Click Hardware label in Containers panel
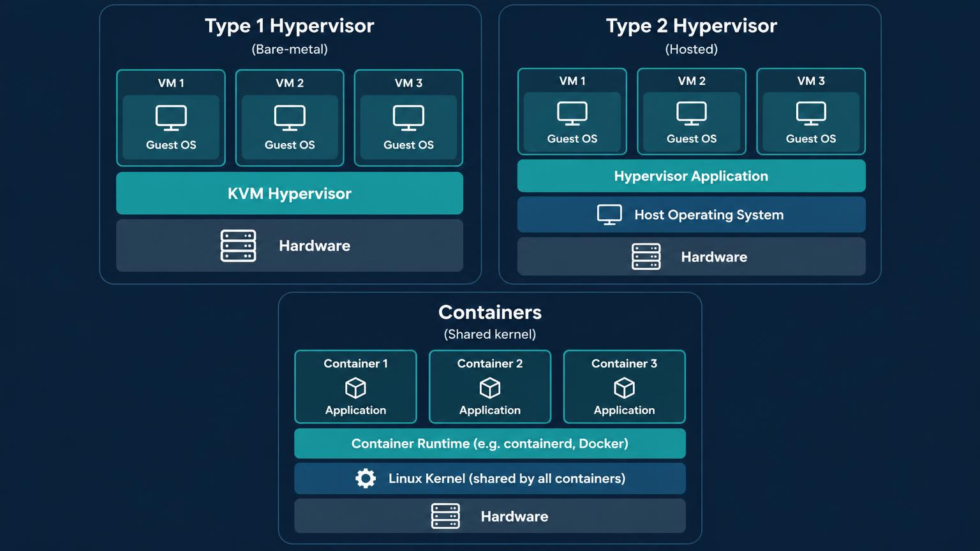The height and width of the screenshot is (551, 980). tap(514, 517)
